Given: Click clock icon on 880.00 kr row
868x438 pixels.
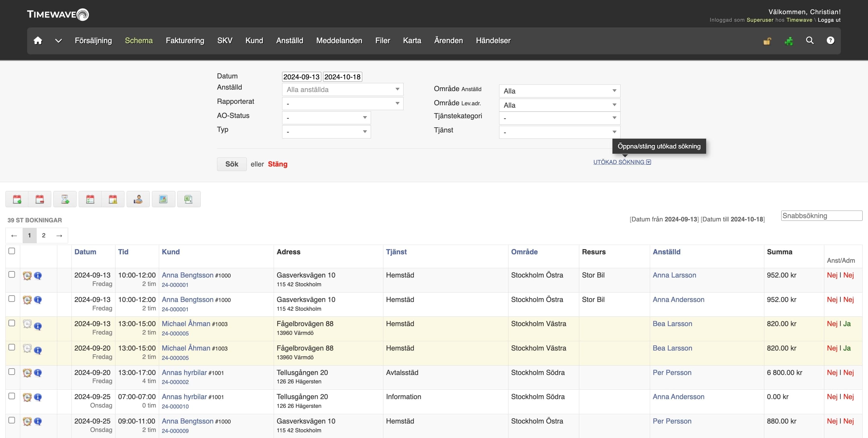Looking at the screenshot, I should click(27, 421).
